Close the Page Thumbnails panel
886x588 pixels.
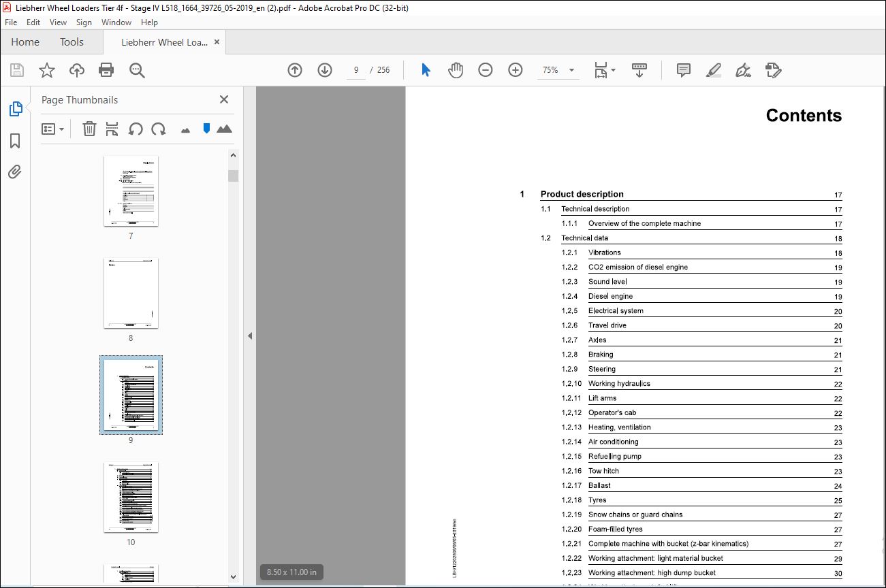point(224,99)
